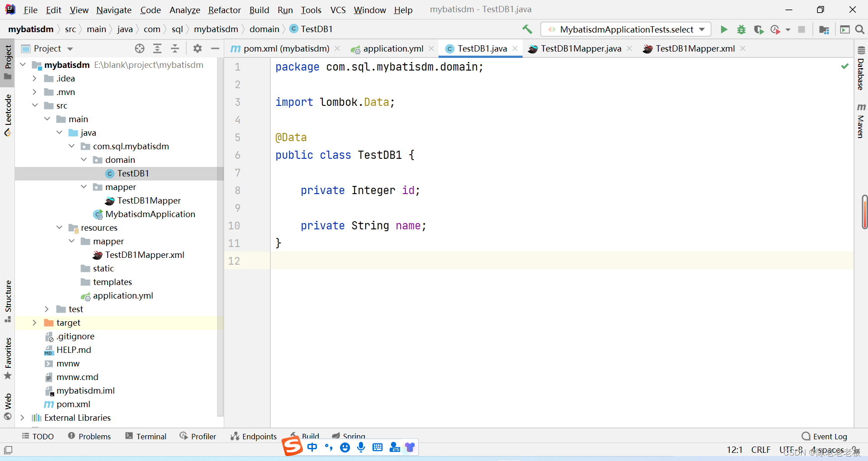Expand the .idea folder
Image resolution: width=868 pixels, height=461 pixels.
[x=34, y=78]
